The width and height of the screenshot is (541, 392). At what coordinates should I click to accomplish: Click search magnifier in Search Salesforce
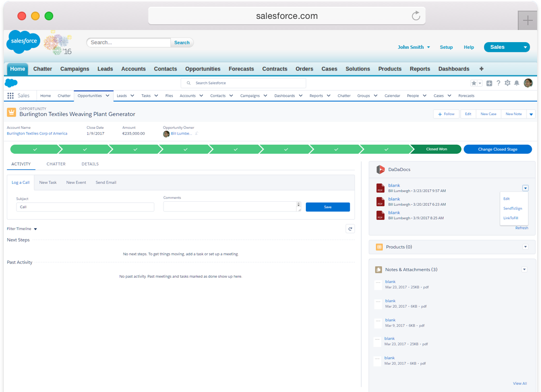188,83
